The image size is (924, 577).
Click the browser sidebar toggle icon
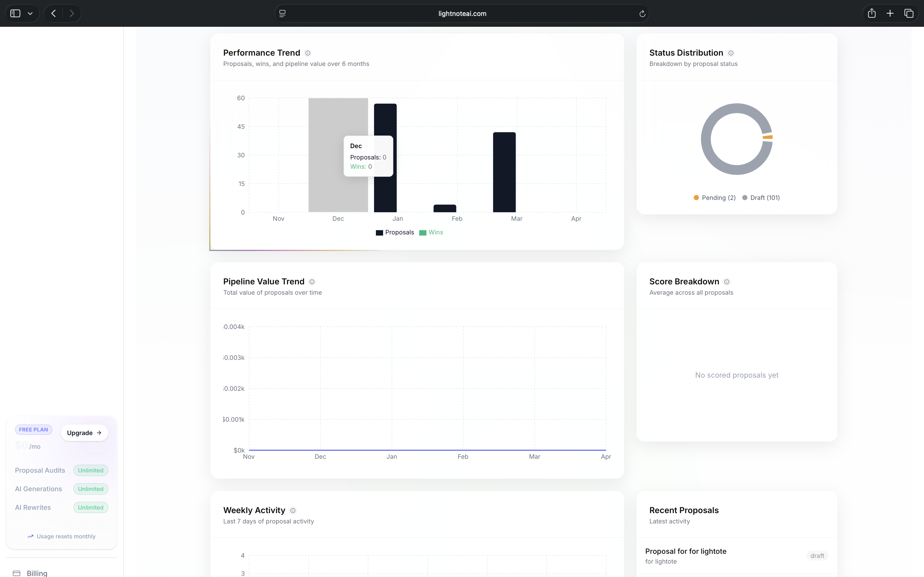click(15, 13)
